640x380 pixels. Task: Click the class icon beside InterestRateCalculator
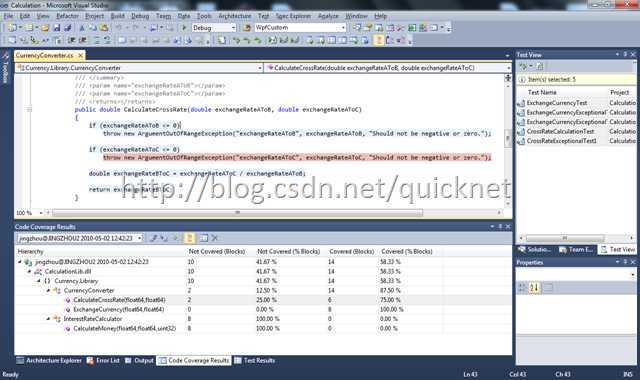[x=57, y=319]
